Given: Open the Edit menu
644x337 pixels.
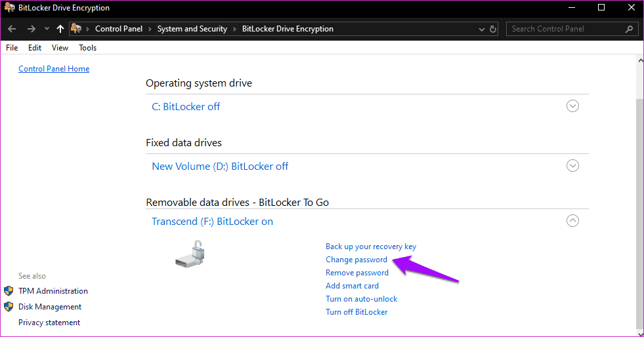Looking at the screenshot, I should (x=35, y=48).
